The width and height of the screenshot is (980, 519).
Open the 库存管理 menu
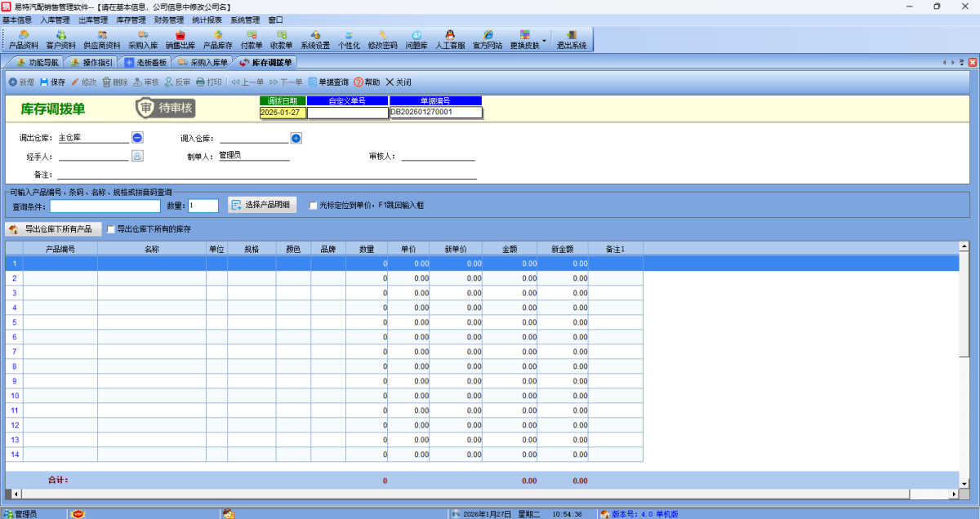131,20
